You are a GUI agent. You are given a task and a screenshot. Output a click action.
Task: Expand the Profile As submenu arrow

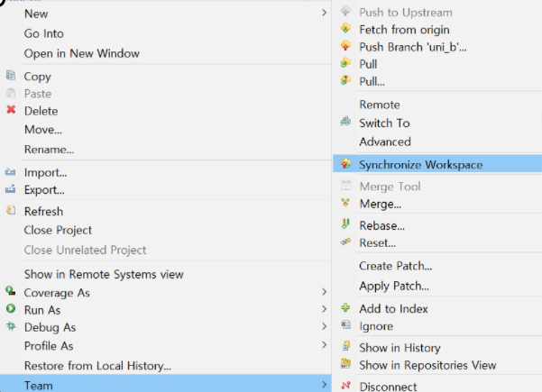point(324,344)
